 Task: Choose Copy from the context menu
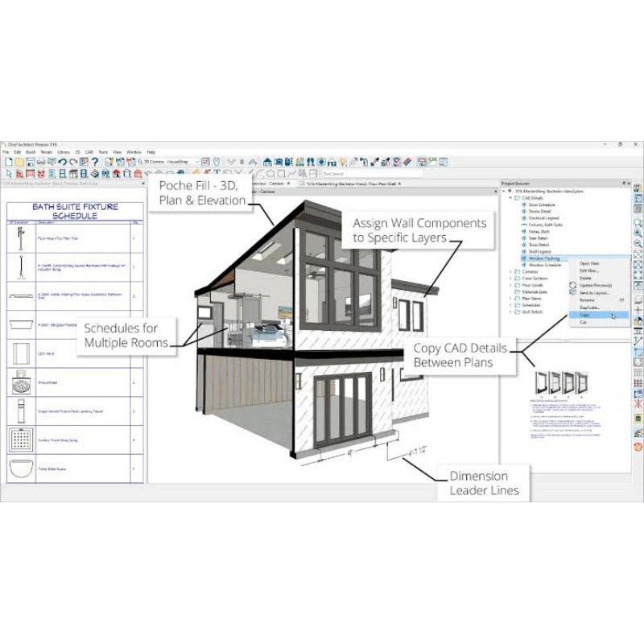tap(584, 315)
